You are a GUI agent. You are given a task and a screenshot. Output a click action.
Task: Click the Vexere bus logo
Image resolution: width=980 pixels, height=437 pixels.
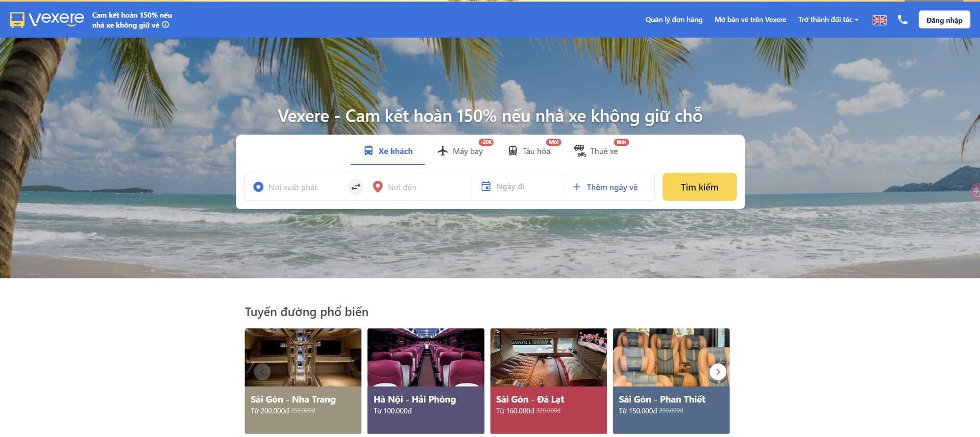coord(47,20)
